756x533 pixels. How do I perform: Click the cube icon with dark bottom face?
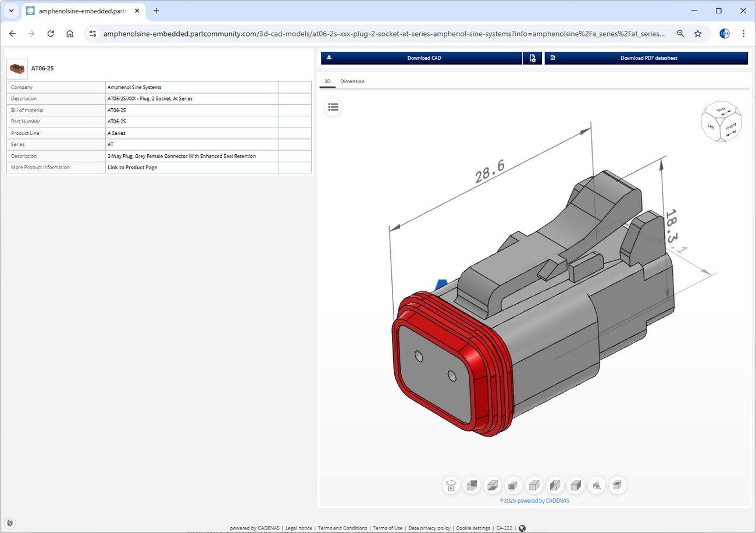[x=493, y=485]
